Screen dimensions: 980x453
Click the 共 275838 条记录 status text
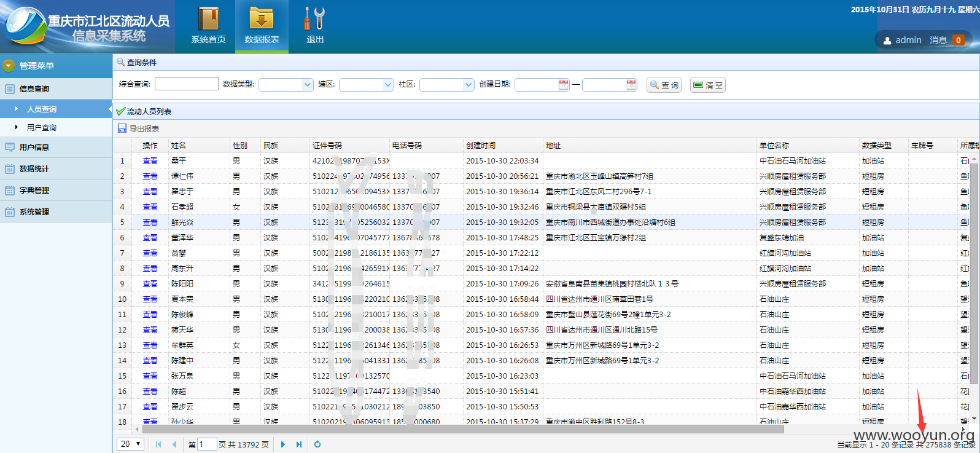(x=946, y=444)
